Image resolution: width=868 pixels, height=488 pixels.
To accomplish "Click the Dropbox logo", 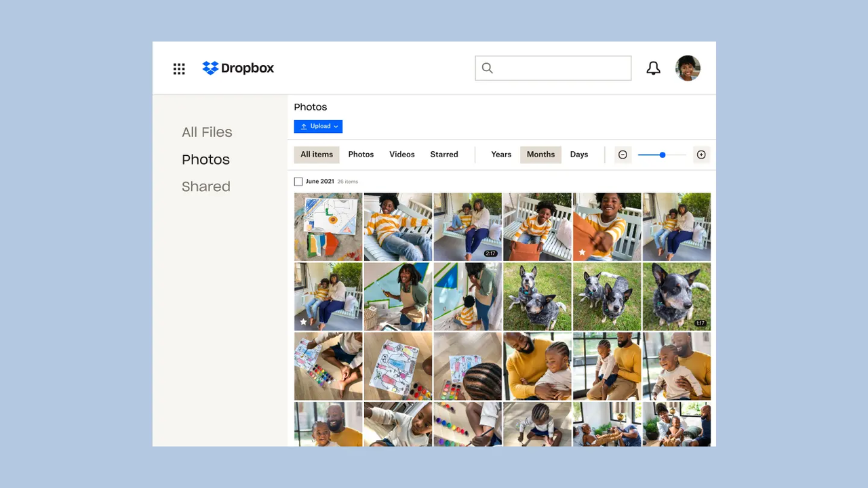I will 238,68.
